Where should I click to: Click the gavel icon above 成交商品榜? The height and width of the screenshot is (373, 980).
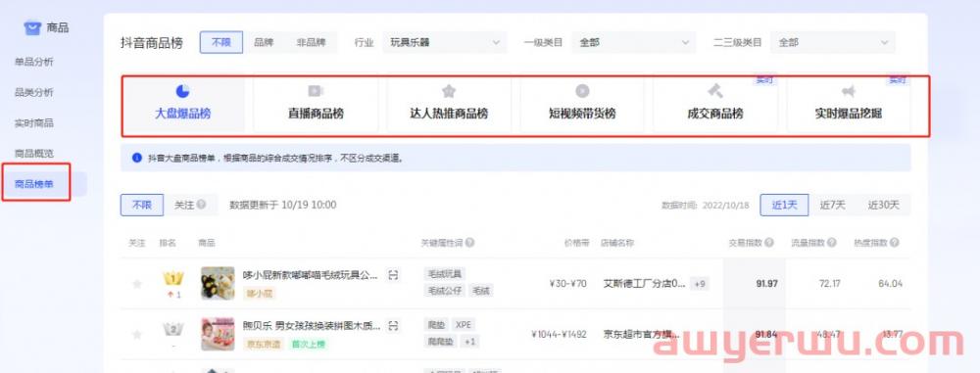[715, 91]
